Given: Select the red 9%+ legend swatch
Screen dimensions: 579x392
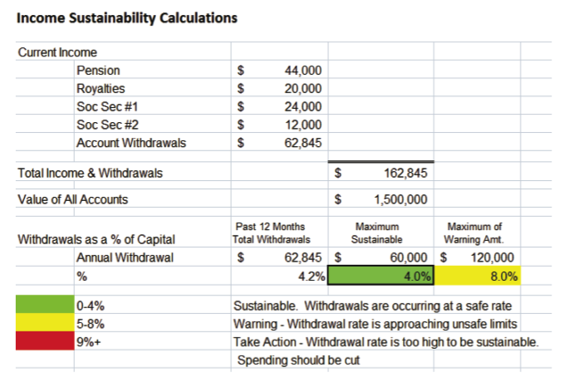Looking at the screenshot, I should (x=45, y=341).
